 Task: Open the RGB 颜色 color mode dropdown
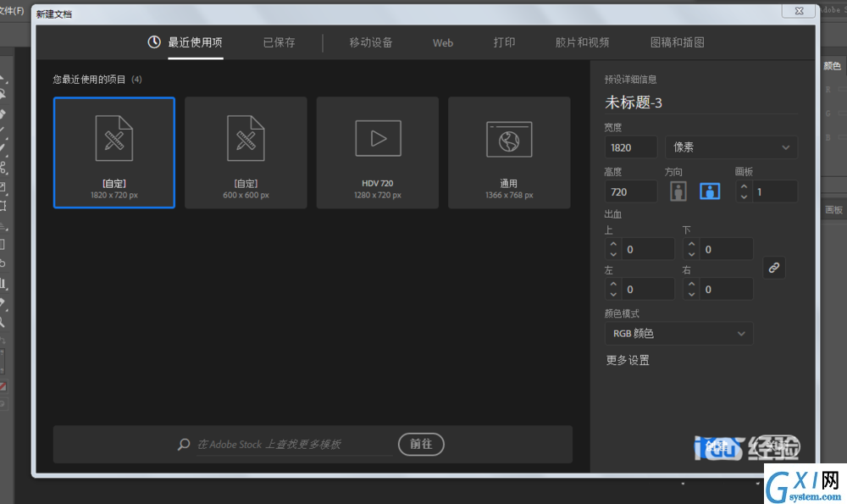(x=678, y=334)
